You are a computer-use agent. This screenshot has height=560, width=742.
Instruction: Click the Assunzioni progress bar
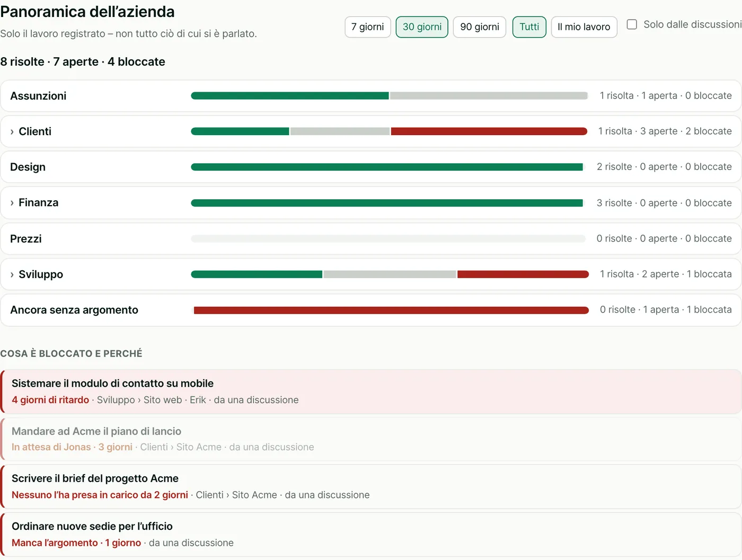[x=389, y=96]
